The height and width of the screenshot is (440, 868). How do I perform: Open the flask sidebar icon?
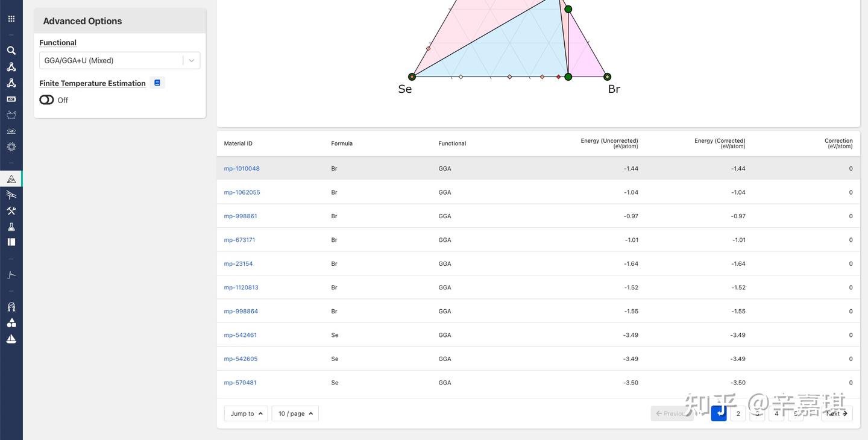click(11, 227)
